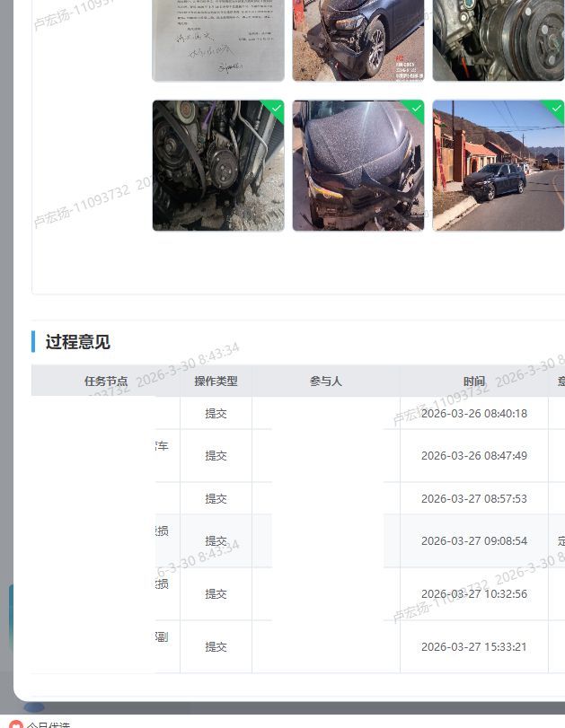The height and width of the screenshot is (728, 565).
Task: Select the row timed 2026-03-27 10:32:56
Action: coord(473,594)
